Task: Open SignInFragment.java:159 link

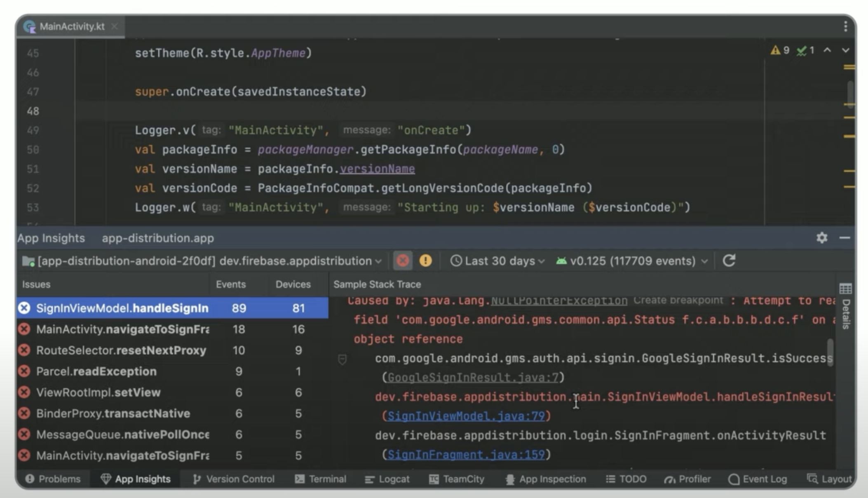Action: 466,455
